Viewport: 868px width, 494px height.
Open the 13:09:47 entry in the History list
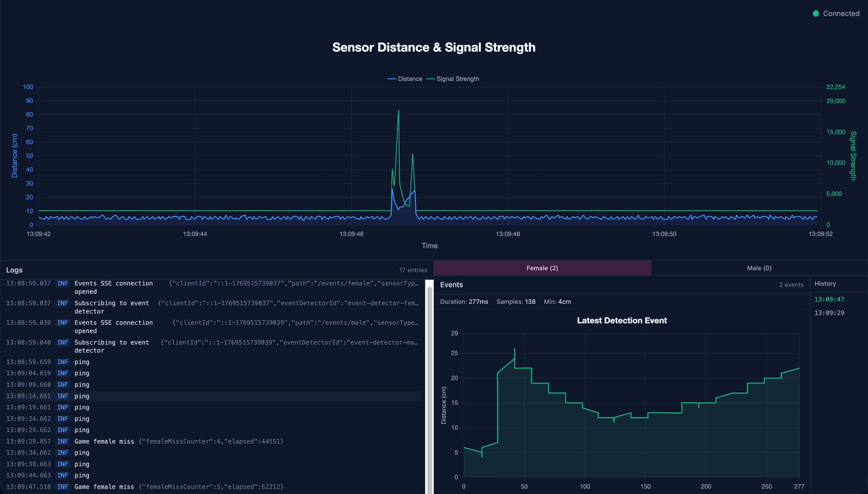(830, 299)
